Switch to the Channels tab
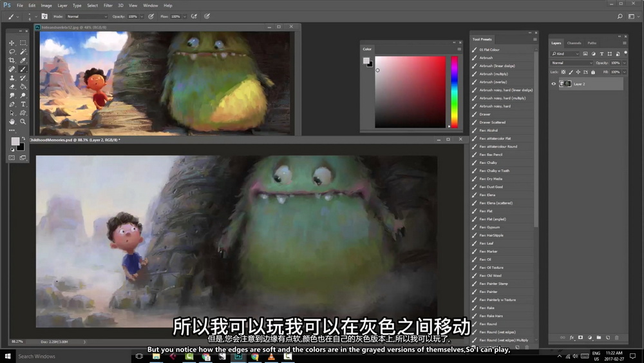Viewport: 644px width, 363px height. (574, 43)
